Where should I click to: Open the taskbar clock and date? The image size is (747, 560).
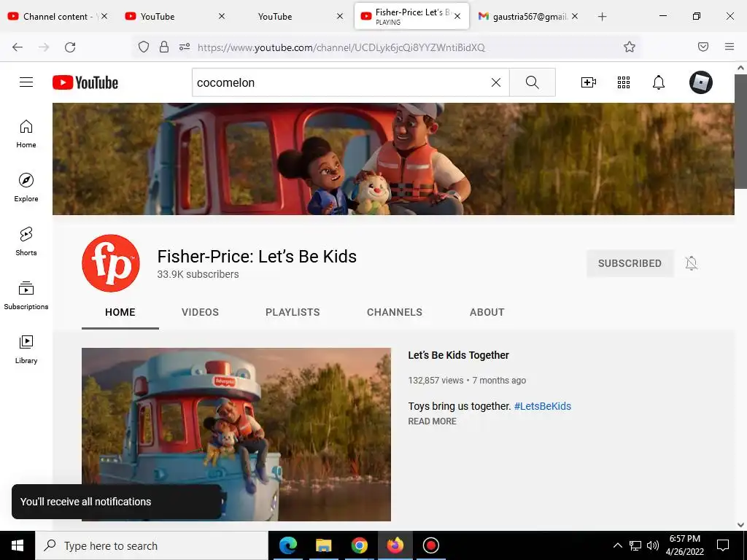(684, 545)
